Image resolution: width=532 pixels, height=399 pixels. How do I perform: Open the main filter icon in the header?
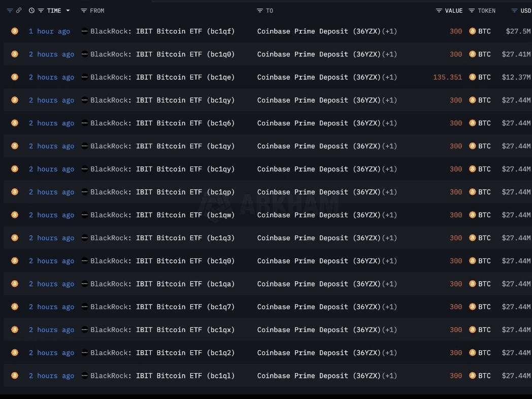(x=10, y=11)
